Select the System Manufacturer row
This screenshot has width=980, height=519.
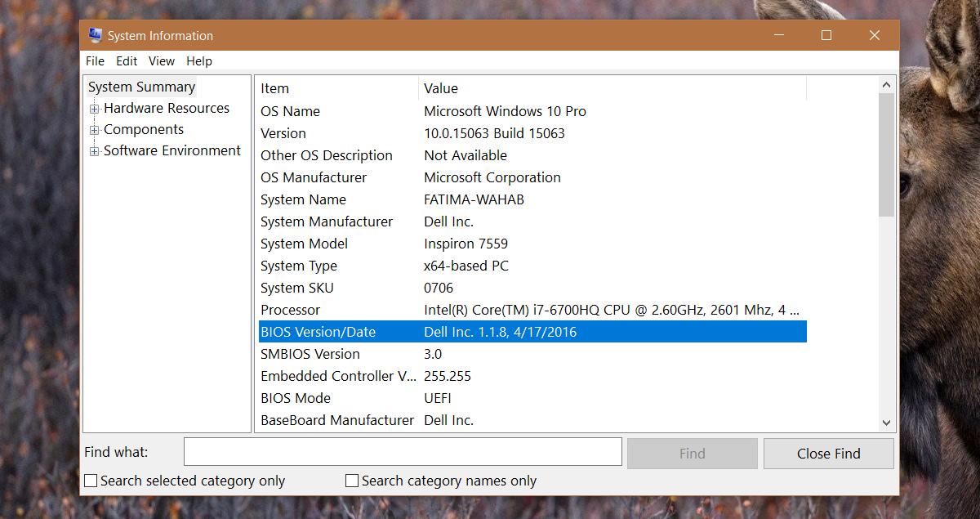(532, 221)
